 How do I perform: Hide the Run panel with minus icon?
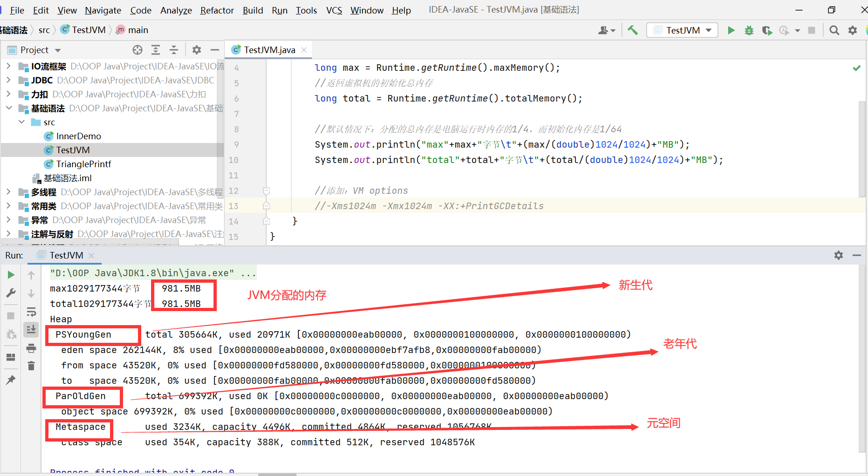click(857, 255)
